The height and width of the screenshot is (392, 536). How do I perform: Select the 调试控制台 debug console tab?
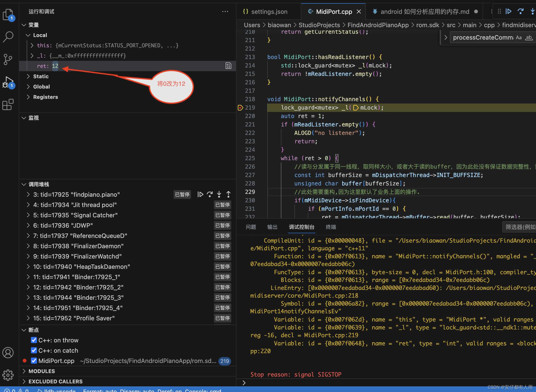pos(301,227)
